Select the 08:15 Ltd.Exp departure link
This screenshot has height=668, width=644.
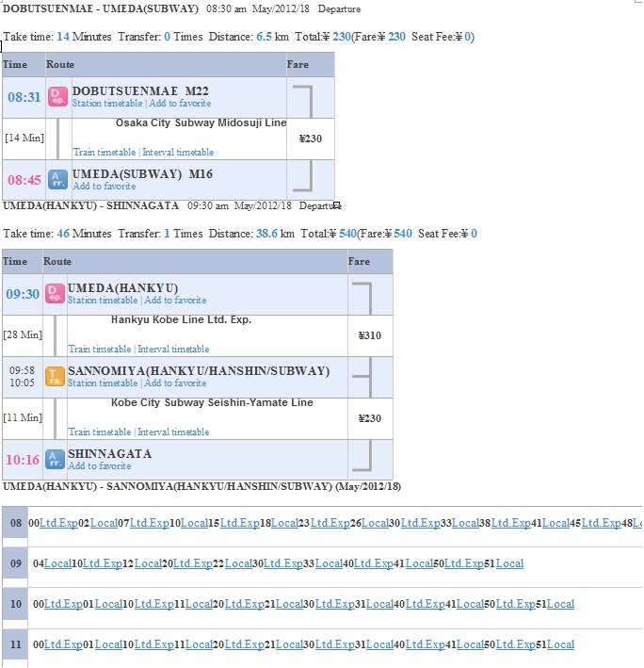pos(240,523)
